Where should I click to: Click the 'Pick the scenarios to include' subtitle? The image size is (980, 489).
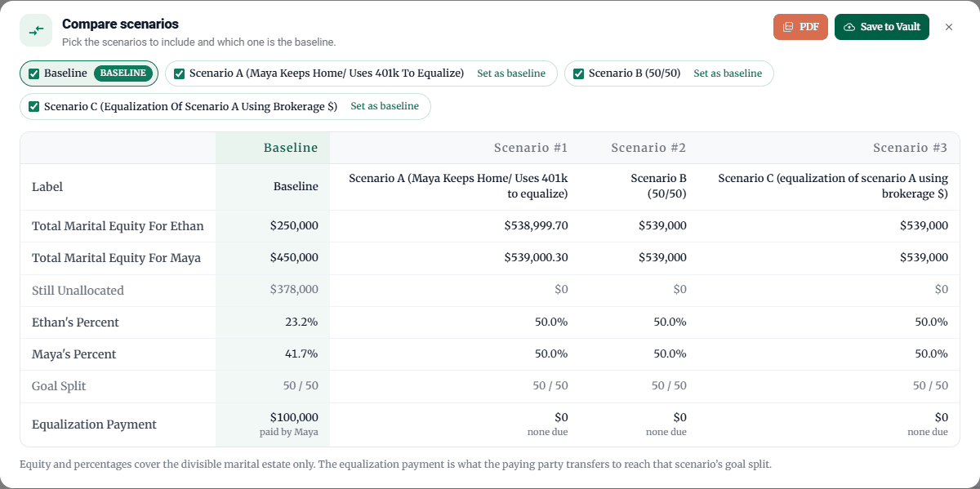(198, 42)
